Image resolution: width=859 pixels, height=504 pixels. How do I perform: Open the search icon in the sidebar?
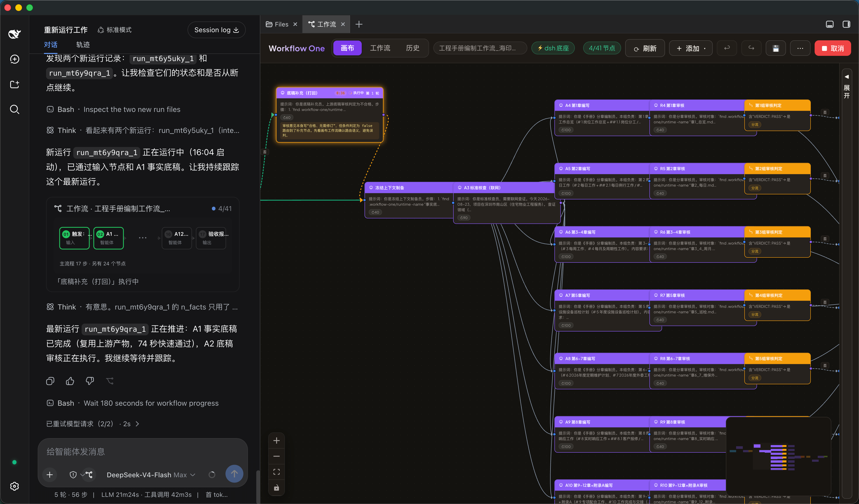click(x=14, y=110)
